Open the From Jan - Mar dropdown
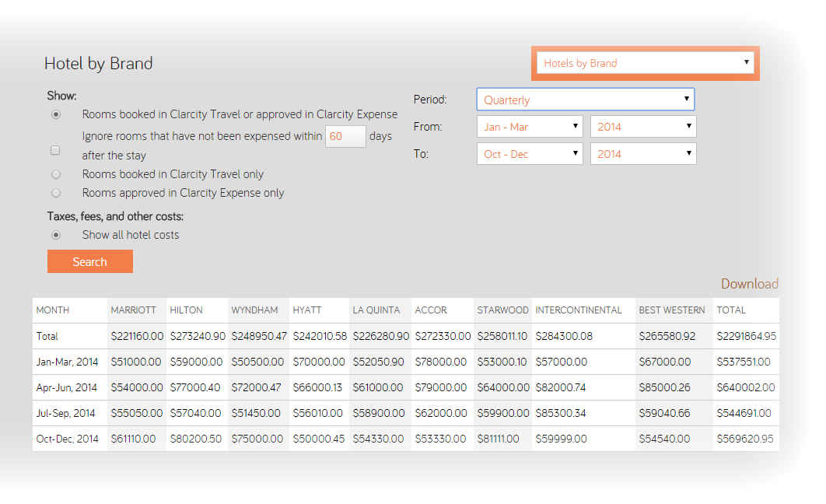The width and height of the screenshot is (826, 504). (530, 127)
